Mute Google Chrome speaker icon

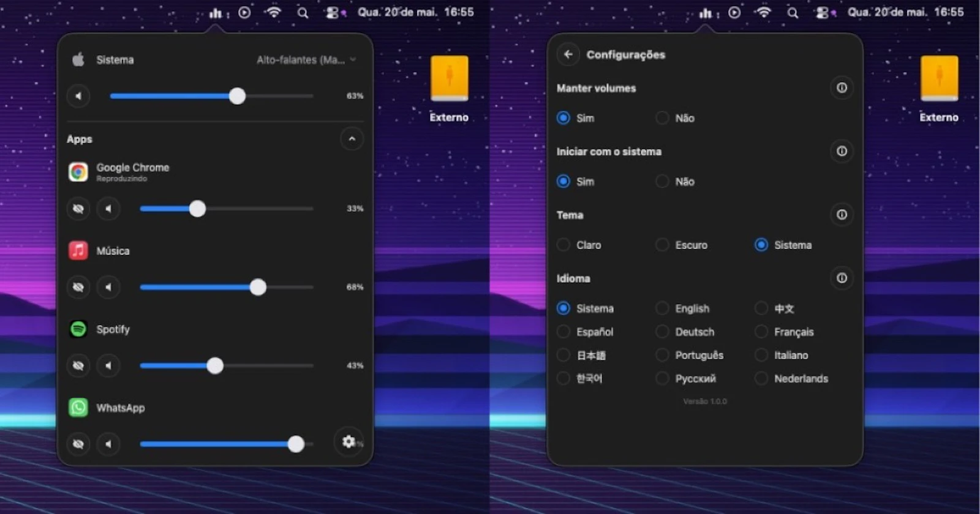(x=108, y=209)
